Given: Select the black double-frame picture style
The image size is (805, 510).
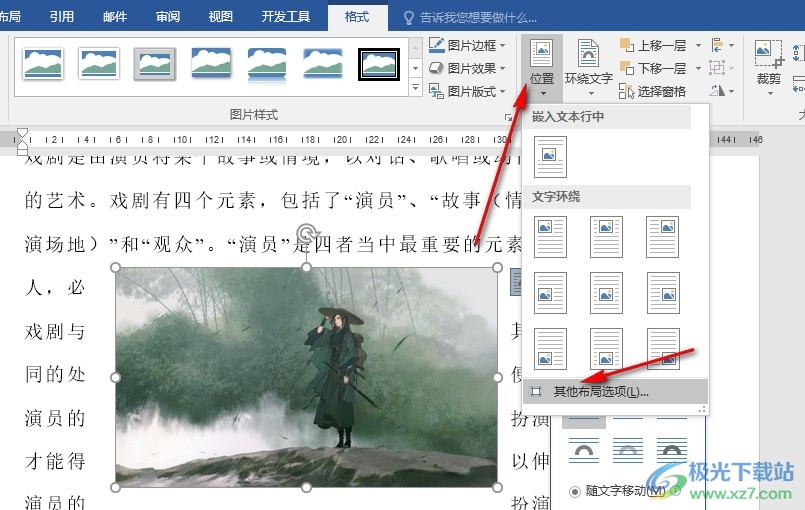Looking at the screenshot, I should (379, 64).
